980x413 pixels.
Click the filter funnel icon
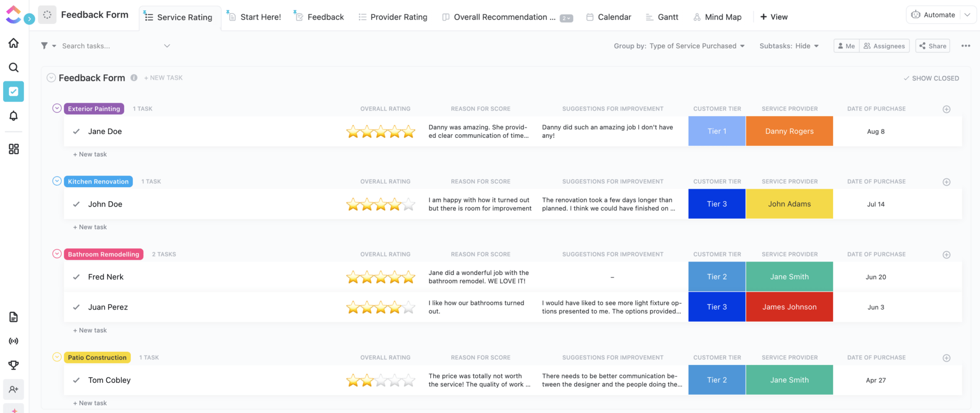click(x=44, y=46)
